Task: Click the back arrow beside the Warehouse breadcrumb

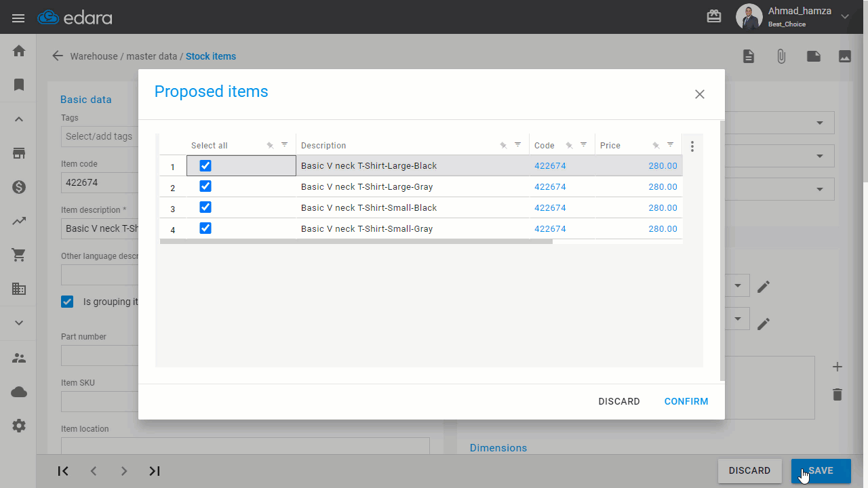Action: click(x=58, y=56)
